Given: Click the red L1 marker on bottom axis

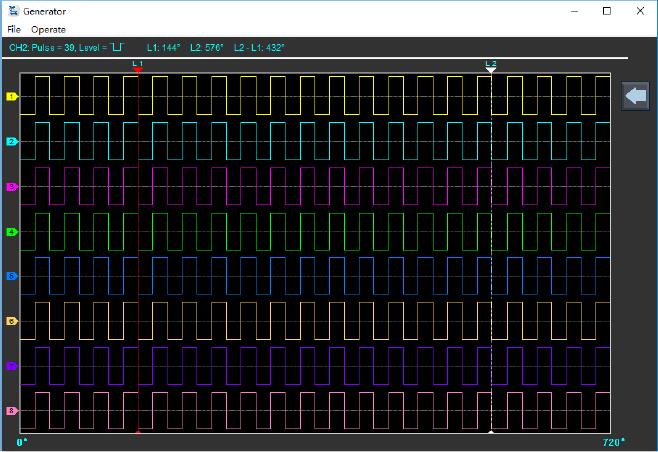Looking at the screenshot, I should 138,433.
